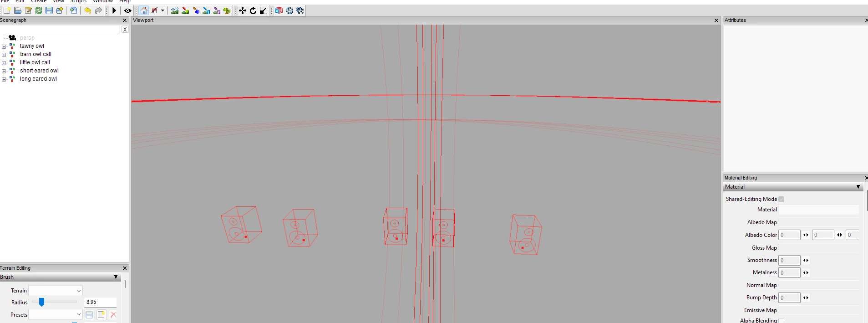Select the scale tool icon

click(264, 10)
